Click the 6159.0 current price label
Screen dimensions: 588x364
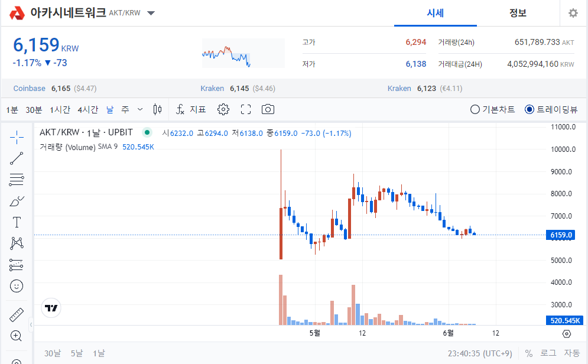coord(560,235)
